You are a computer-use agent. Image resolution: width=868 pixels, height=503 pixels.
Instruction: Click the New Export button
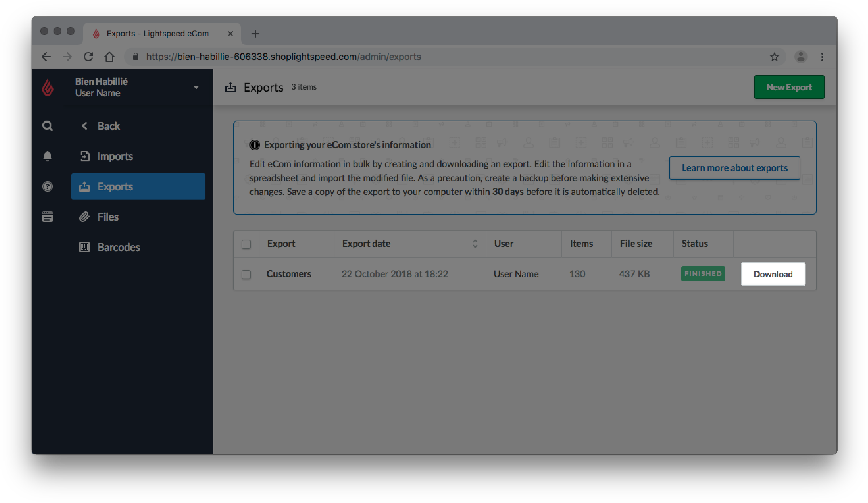[x=789, y=87]
